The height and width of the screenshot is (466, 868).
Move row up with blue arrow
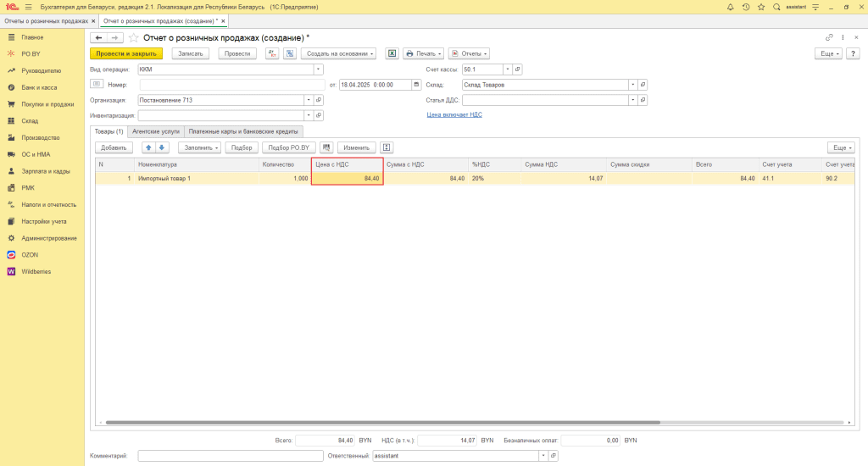click(148, 147)
